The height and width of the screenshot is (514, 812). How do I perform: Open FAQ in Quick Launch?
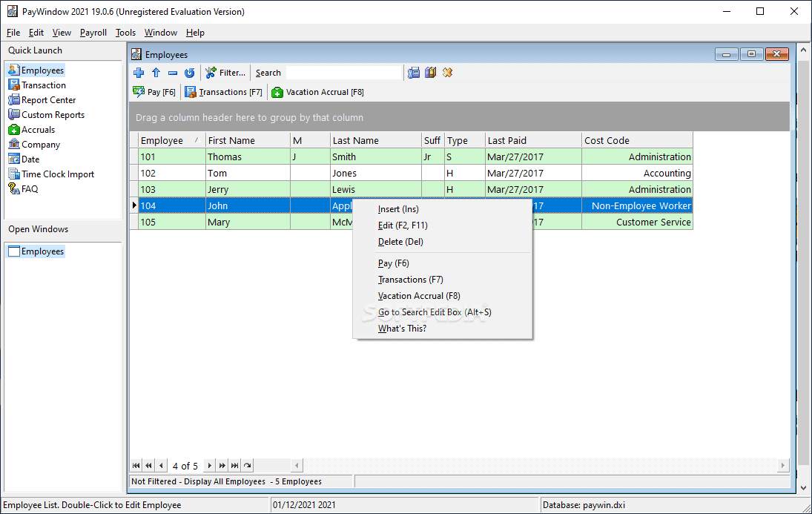[23, 189]
